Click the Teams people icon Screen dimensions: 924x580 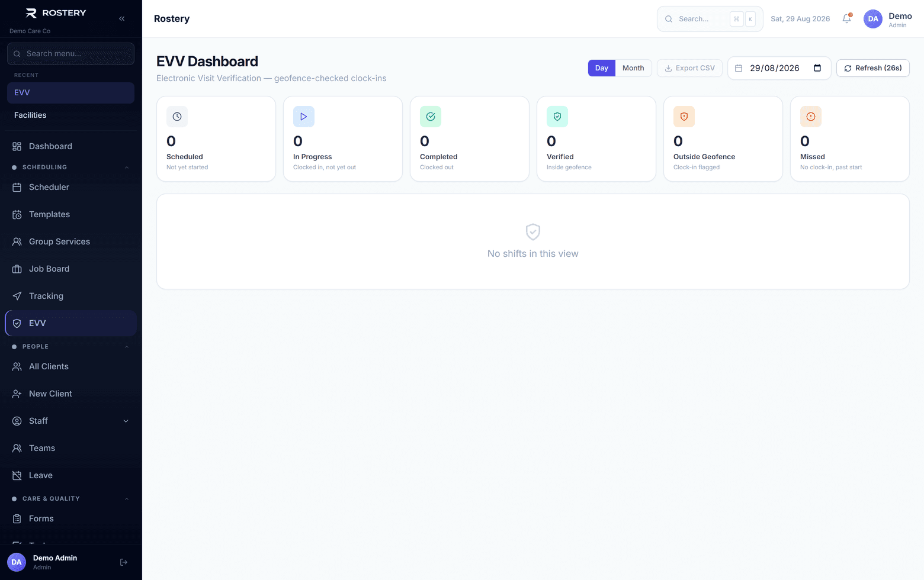[17, 448]
